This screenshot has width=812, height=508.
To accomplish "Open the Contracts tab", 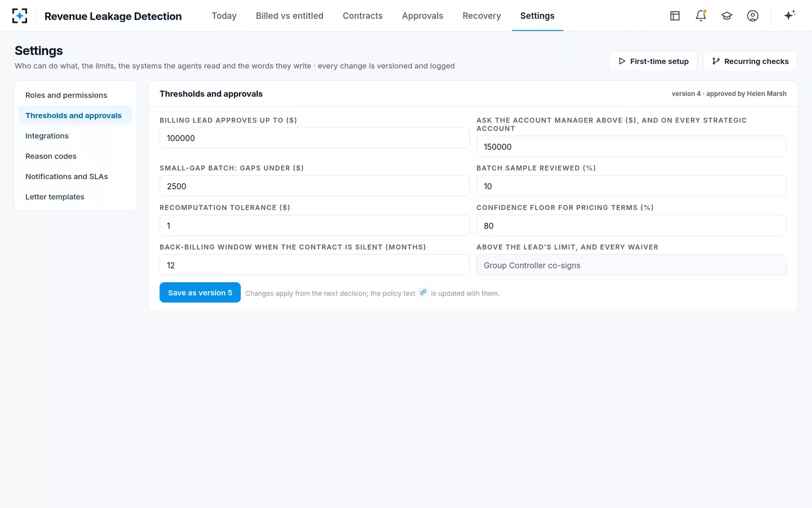I will pyautogui.click(x=363, y=16).
